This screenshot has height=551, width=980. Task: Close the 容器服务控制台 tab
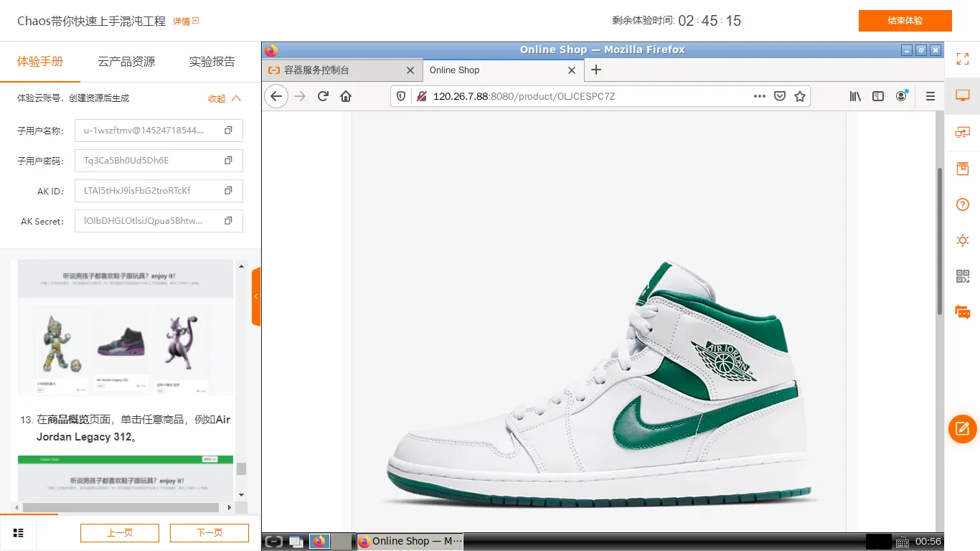(x=410, y=70)
